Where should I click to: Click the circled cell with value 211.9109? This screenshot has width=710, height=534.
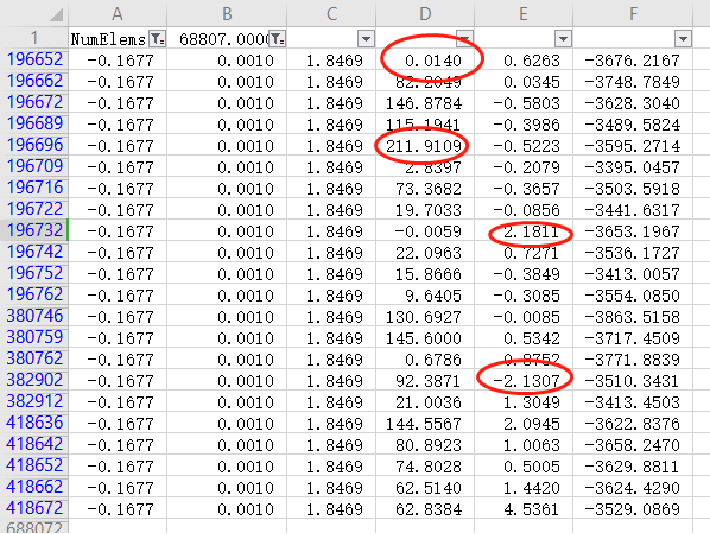[x=421, y=146]
